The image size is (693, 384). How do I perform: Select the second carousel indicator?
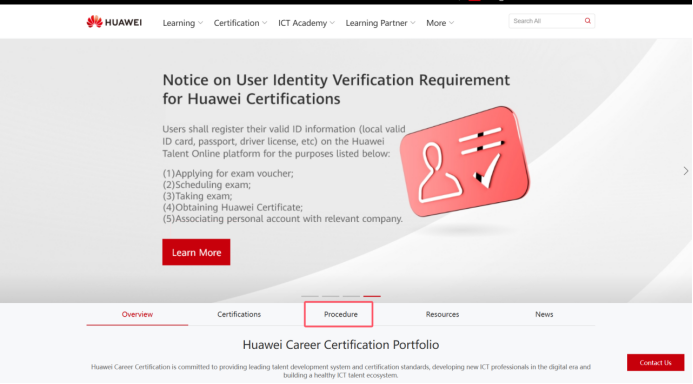(x=331, y=296)
